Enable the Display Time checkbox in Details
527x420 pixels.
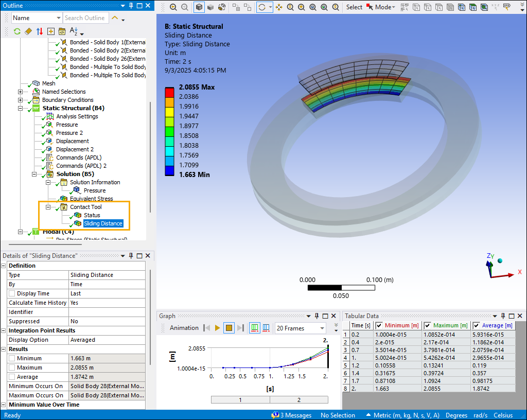tap(12, 293)
